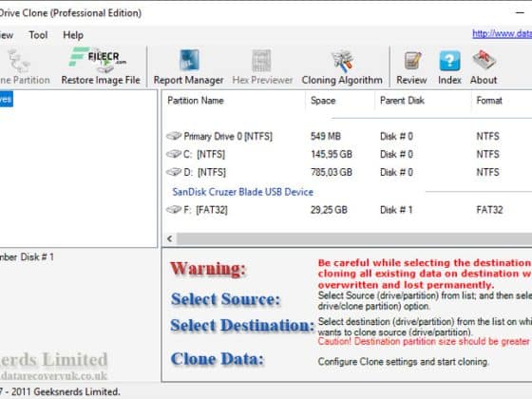Click the 785,03 GB space value

pyautogui.click(x=332, y=172)
